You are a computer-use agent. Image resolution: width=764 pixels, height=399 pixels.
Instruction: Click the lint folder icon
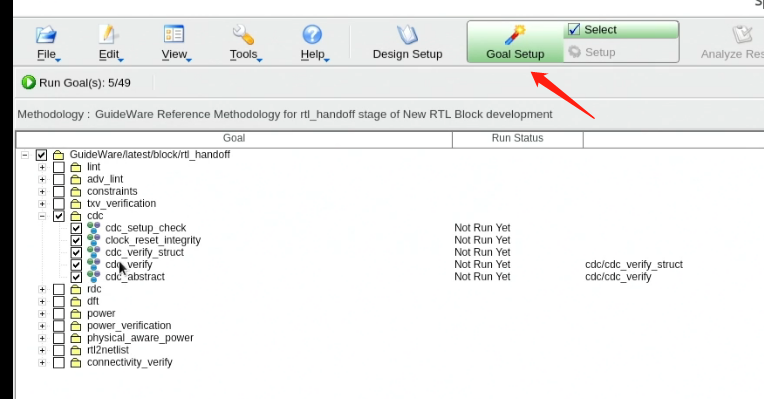click(x=76, y=167)
